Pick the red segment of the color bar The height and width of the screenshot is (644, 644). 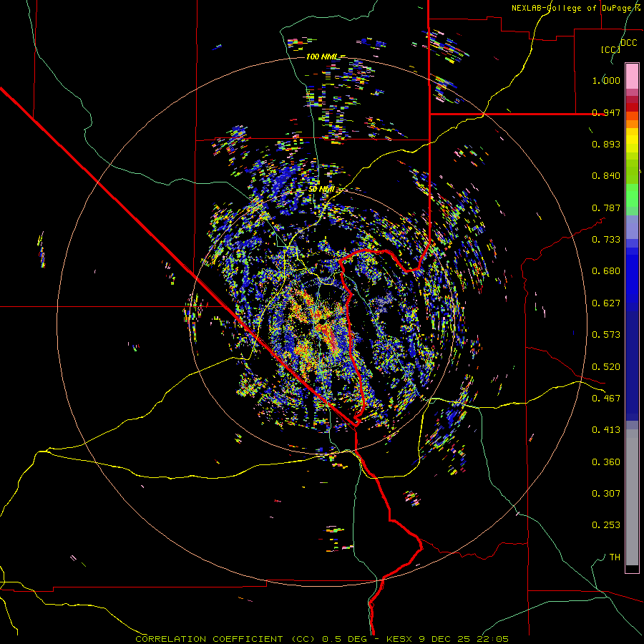tap(632, 107)
